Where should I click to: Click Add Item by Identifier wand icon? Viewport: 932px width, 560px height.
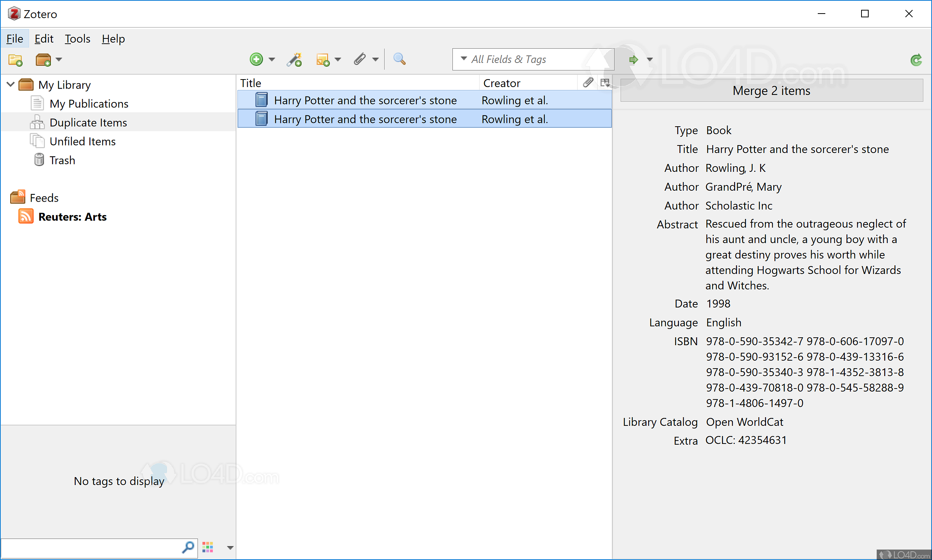[x=294, y=60]
